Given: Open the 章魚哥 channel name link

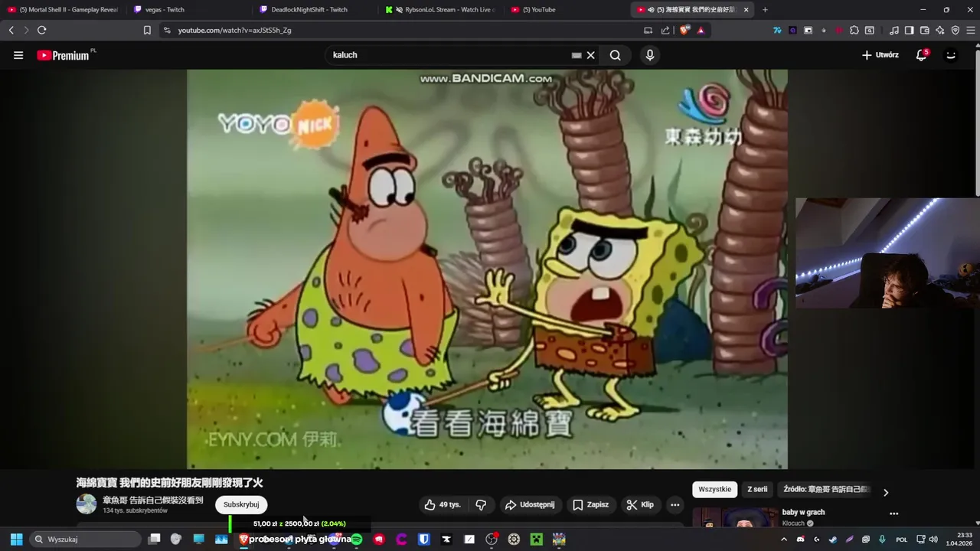Looking at the screenshot, I should [153, 500].
